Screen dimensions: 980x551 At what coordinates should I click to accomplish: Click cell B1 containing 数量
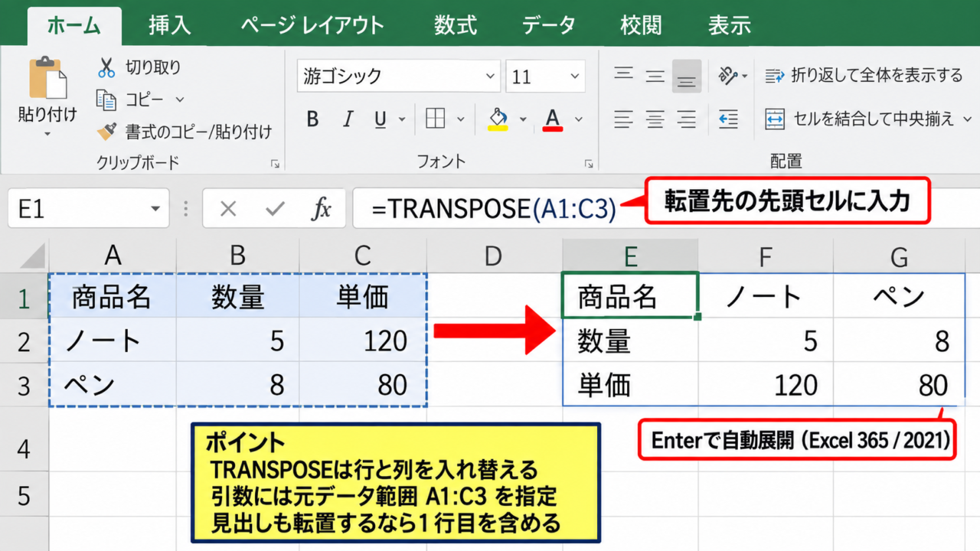(237, 296)
